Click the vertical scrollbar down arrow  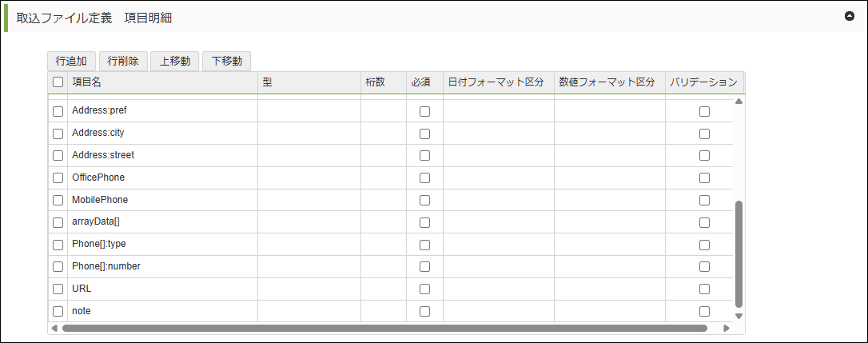coord(739,316)
